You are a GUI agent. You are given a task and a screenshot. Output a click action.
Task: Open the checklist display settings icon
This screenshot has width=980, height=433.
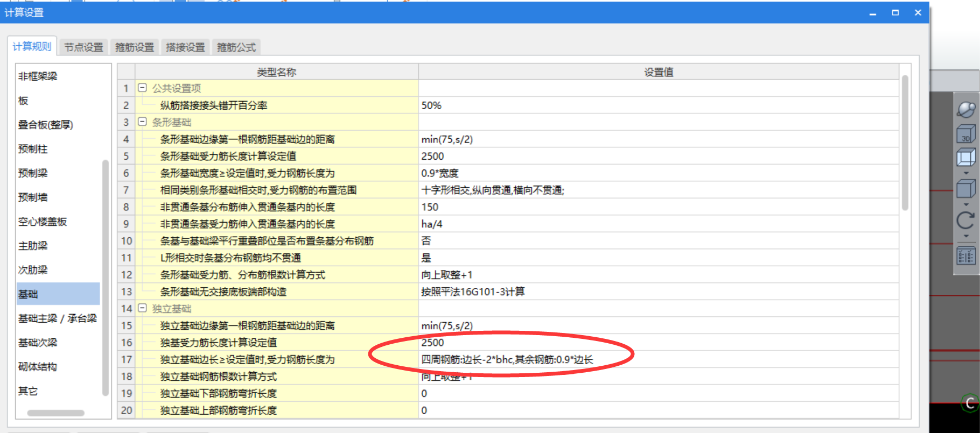[x=966, y=255]
